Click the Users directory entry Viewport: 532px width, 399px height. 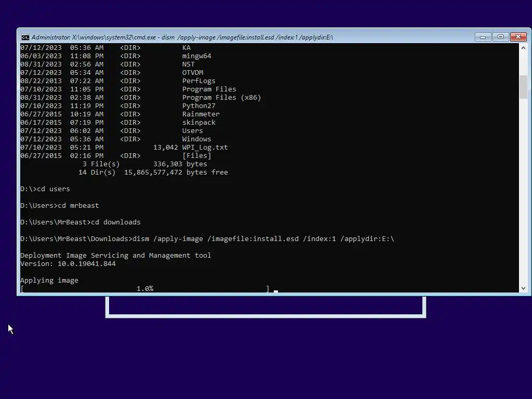pyautogui.click(x=192, y=130)
